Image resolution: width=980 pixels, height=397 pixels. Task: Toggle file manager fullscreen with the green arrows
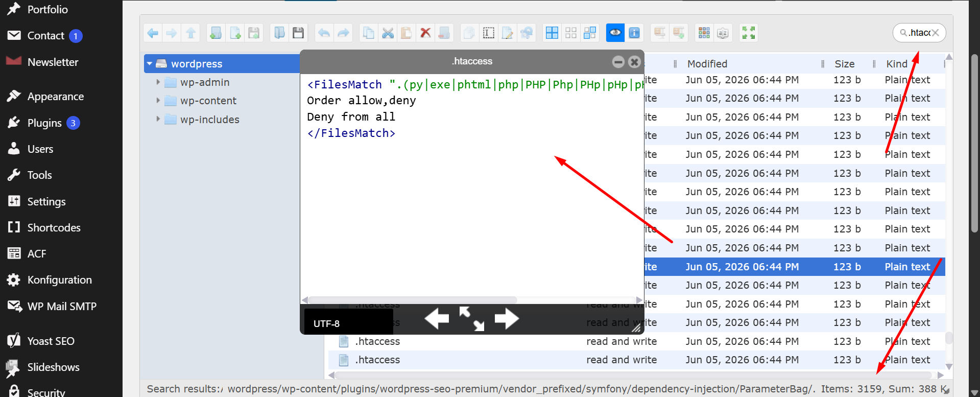pos(749,33)
